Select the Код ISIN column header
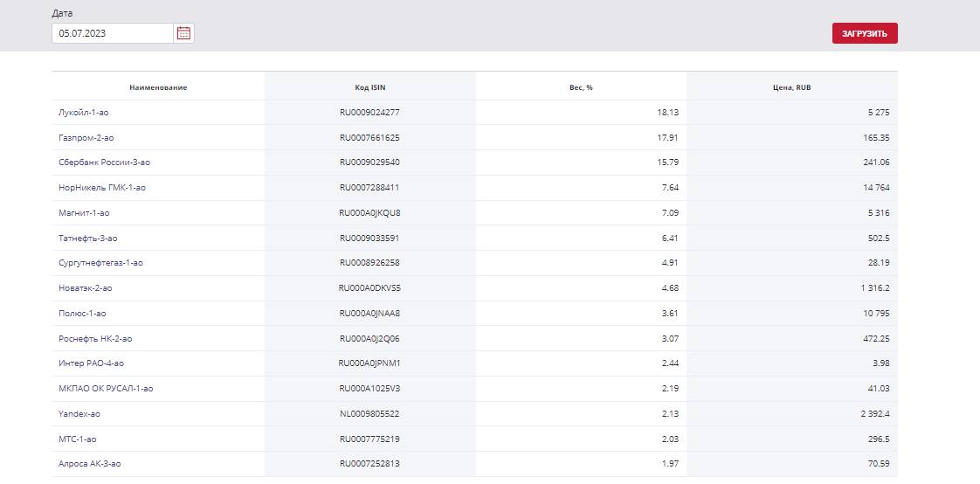 [x=370, y=87]
